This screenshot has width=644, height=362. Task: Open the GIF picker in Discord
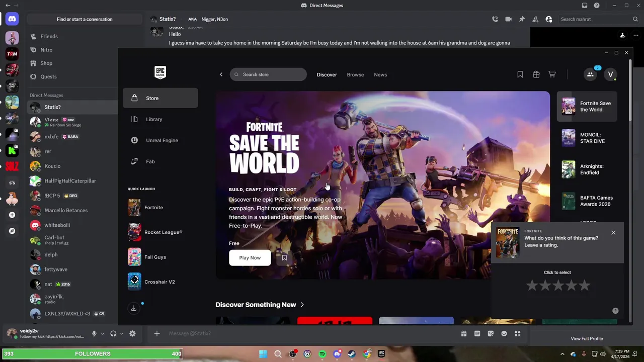tap(477, 333)
